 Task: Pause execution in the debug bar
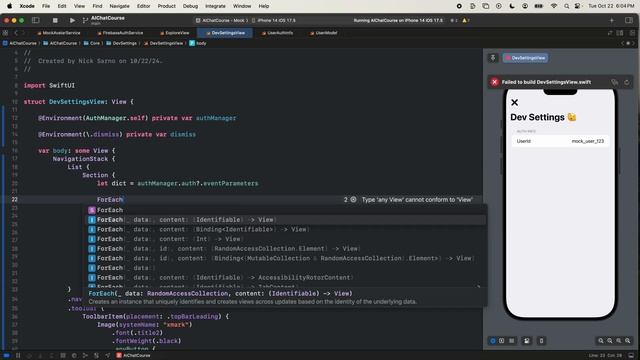[18, 356]
